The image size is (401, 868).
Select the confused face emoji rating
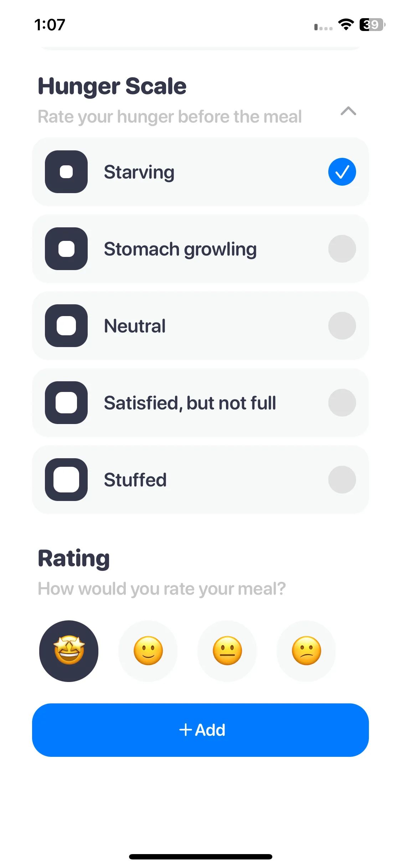click(306, 651)
